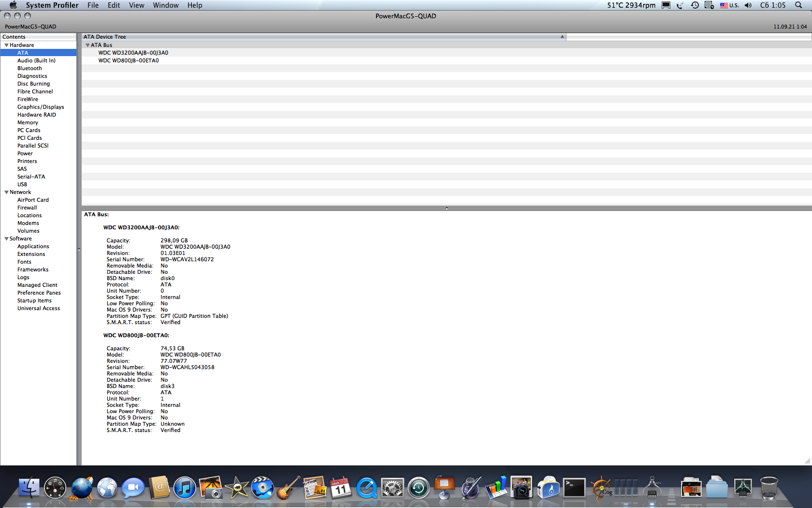Select FireWire in the sidebar
The width and height of the screenshot is (812, 508).
[x=28, y=99]
